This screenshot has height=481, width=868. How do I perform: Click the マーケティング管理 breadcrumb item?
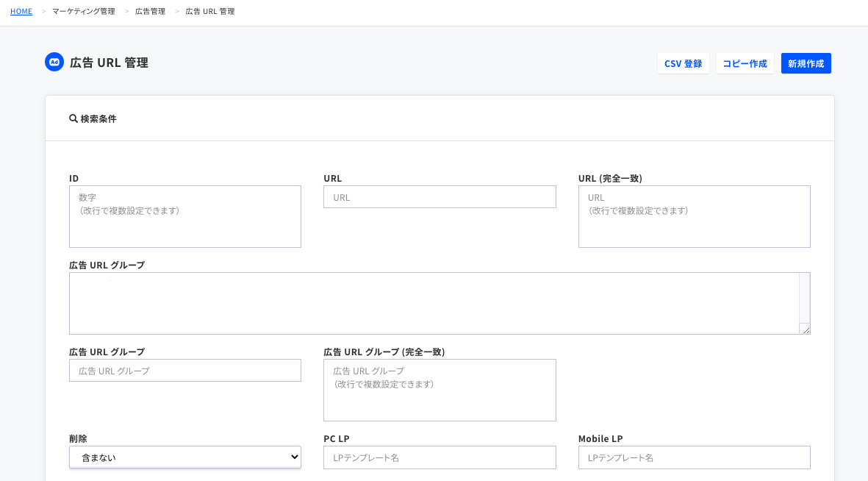click(83, 11)
